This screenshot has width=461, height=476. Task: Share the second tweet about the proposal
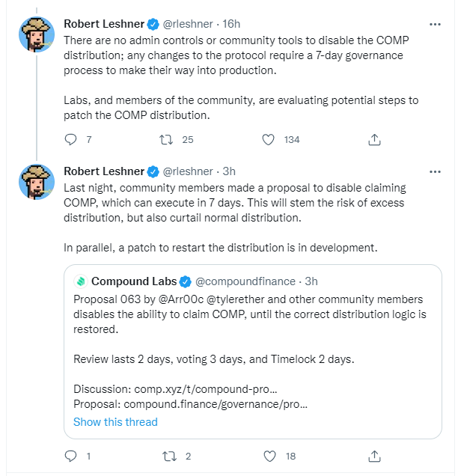(x=375, y=456)
